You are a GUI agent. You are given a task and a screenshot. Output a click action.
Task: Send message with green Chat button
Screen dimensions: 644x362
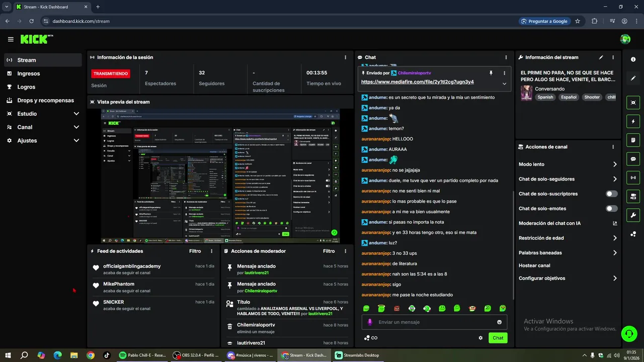(498, 338)
